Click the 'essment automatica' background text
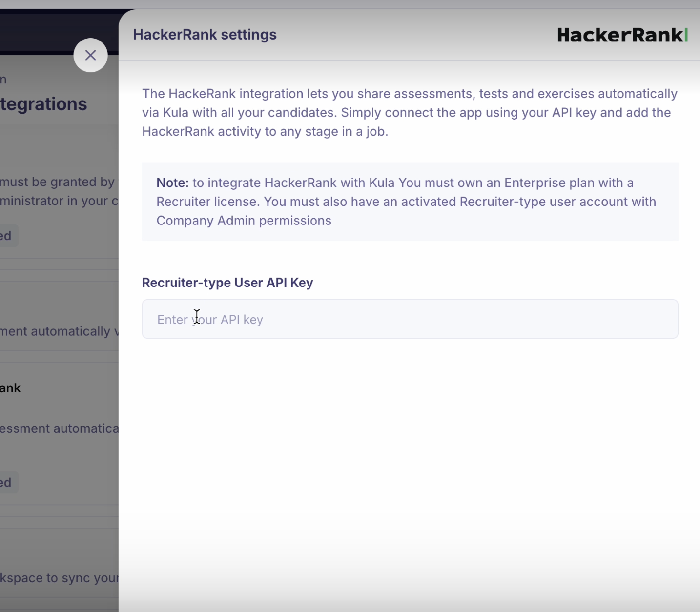Viewport: 700px width, 612px height. [59, 428]
